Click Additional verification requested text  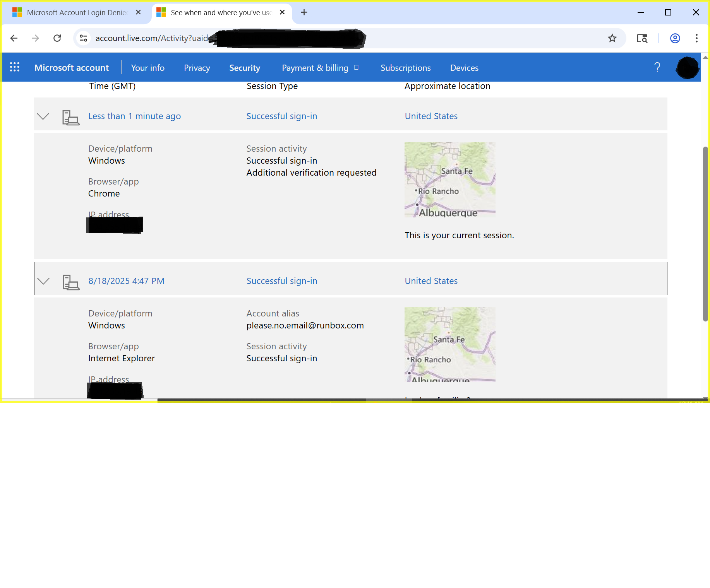311,173
